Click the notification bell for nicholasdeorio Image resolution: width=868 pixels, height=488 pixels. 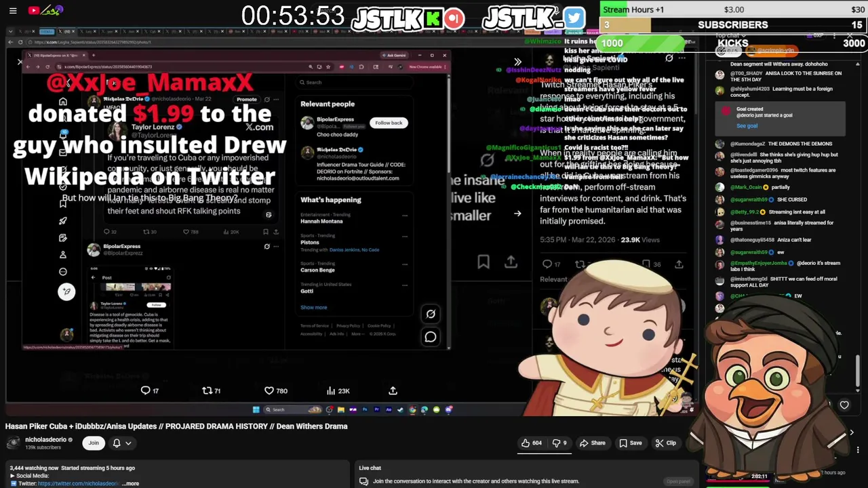pyautogui.click(x=116, y=443)
